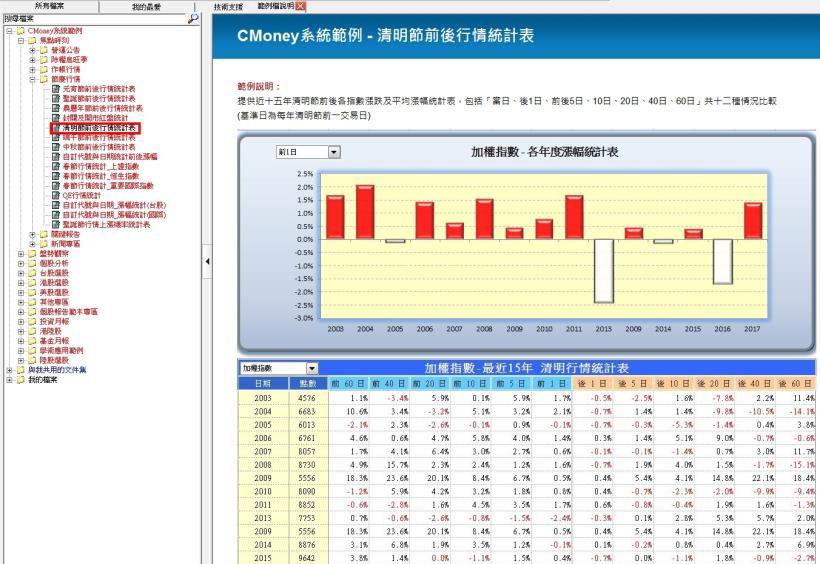Click the document icon beside 自訂代號與日期_漲幅統計(國際)
The height and width of the screenshot is (564, 820).
coord(56,215)
